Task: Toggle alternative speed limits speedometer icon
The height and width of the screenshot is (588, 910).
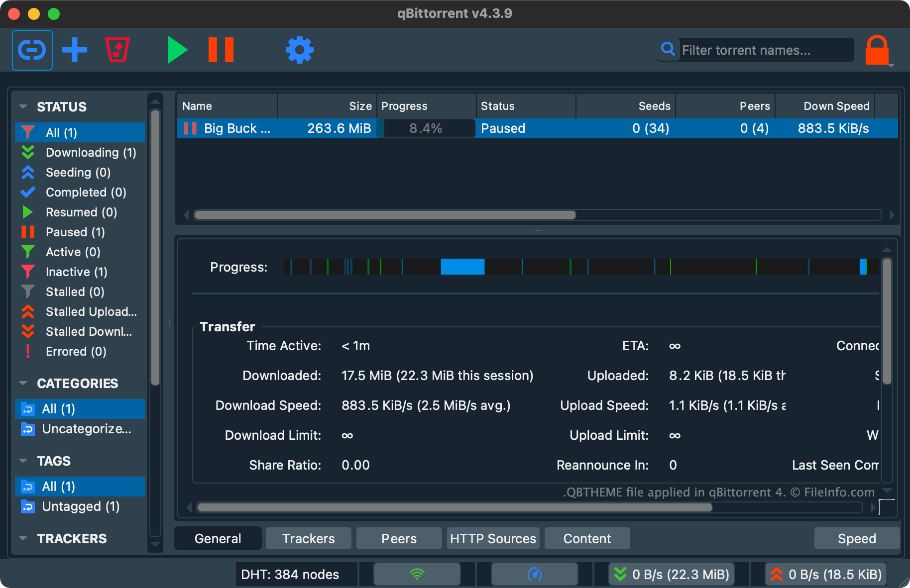Action: 535,574
